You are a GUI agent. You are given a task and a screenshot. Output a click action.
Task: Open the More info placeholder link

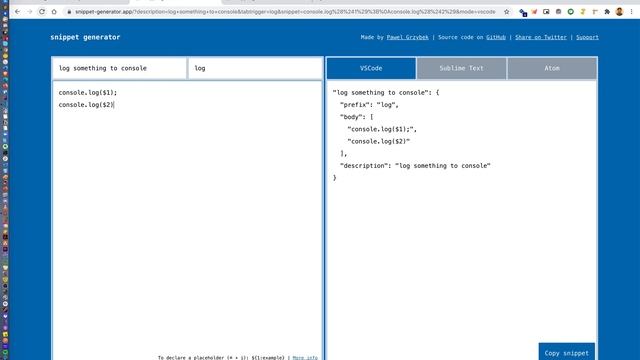[305, 358]
